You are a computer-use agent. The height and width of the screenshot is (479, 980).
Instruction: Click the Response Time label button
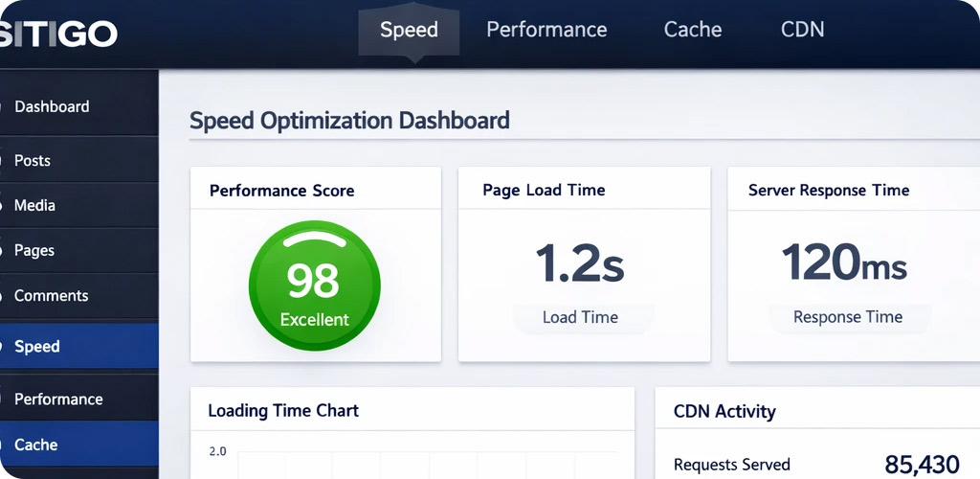click(847, 317)
